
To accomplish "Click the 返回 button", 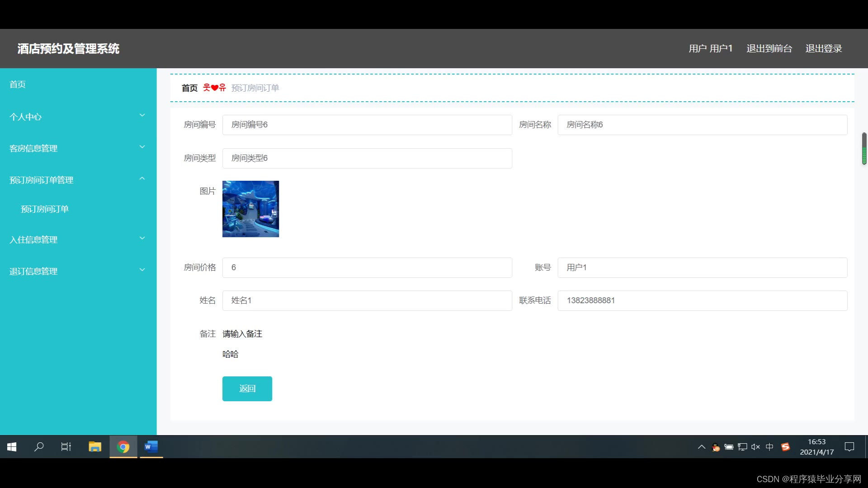I will [247, 389].
